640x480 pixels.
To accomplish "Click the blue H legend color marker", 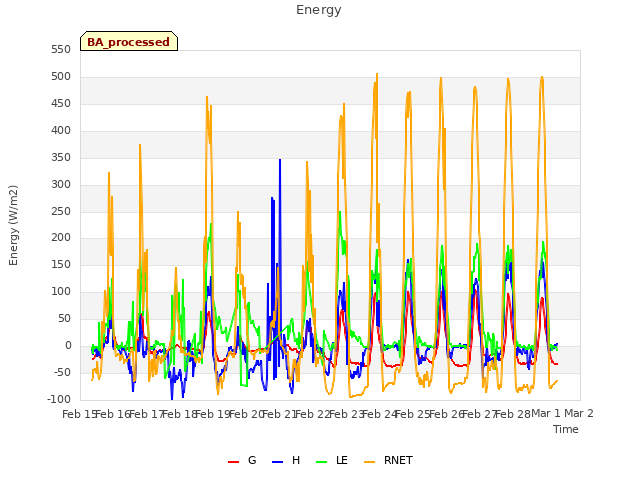I will coord(277,462).
